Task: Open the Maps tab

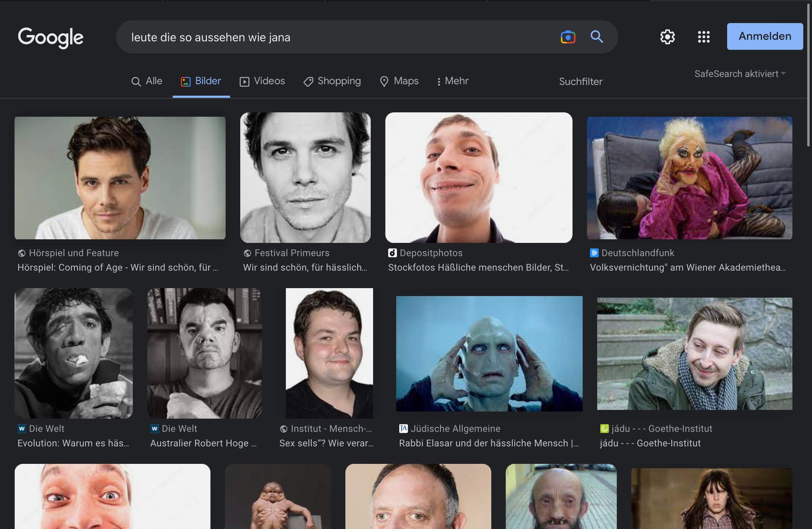Action: 399,81
